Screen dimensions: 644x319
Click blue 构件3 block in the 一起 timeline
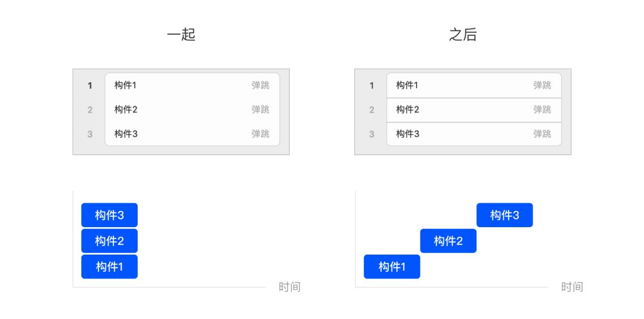[109, 215]
